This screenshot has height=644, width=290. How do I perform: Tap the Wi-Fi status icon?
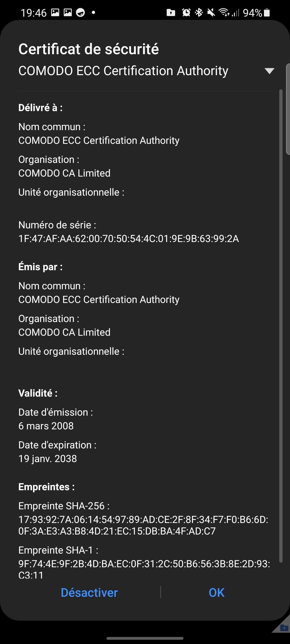(224, 12)
